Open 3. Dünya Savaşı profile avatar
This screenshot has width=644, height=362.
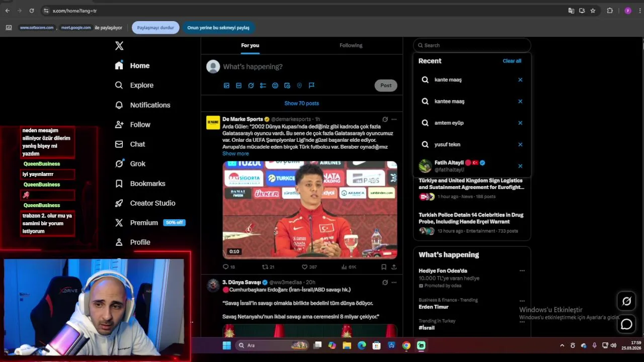213,285
